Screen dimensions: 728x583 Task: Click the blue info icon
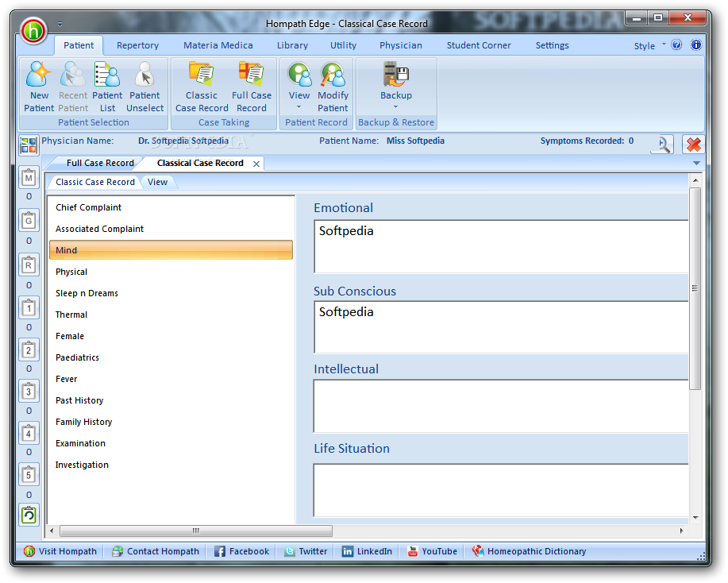point(695,45)
